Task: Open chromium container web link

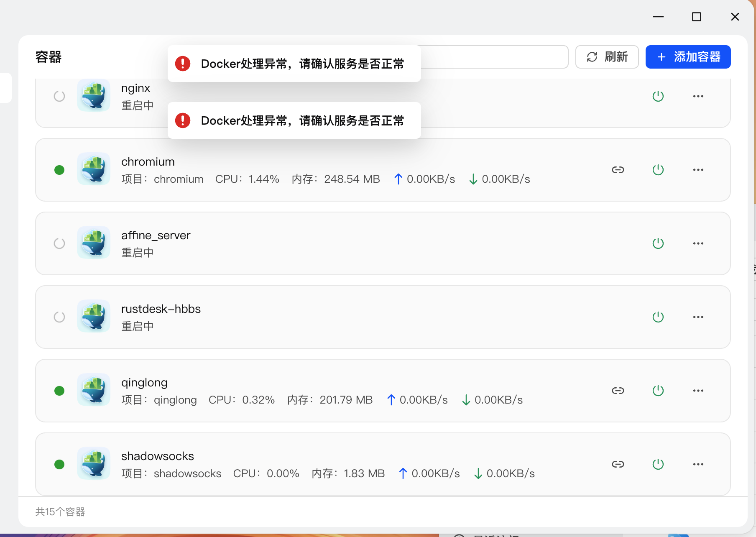Action: [618, 170]
